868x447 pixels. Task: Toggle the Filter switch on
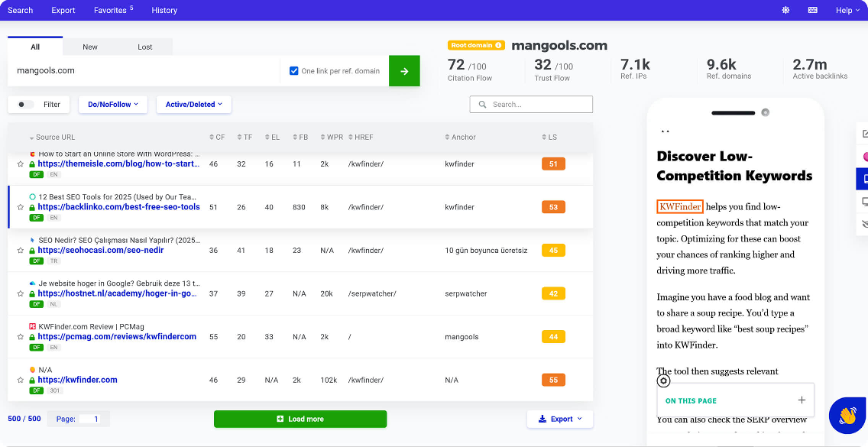point(26,105)
